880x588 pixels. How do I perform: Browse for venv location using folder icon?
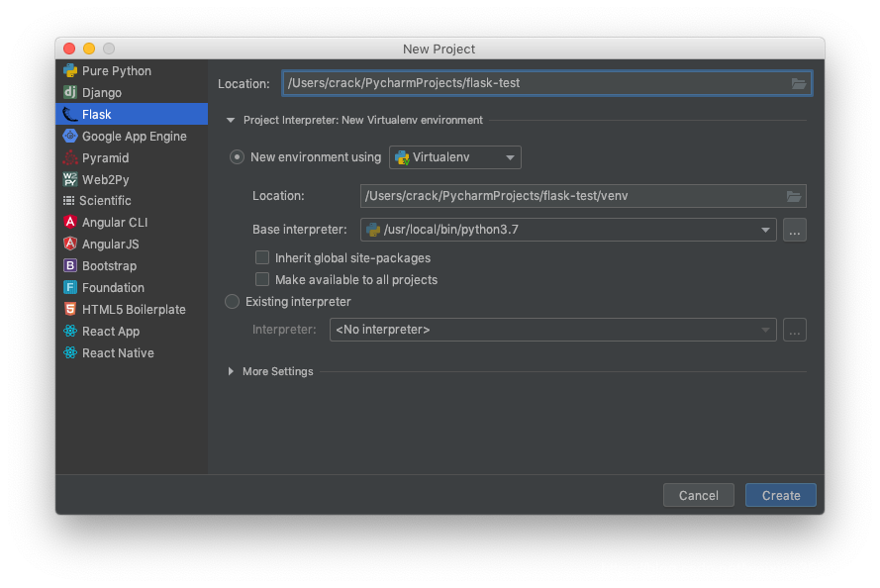(x=794, y=196)
